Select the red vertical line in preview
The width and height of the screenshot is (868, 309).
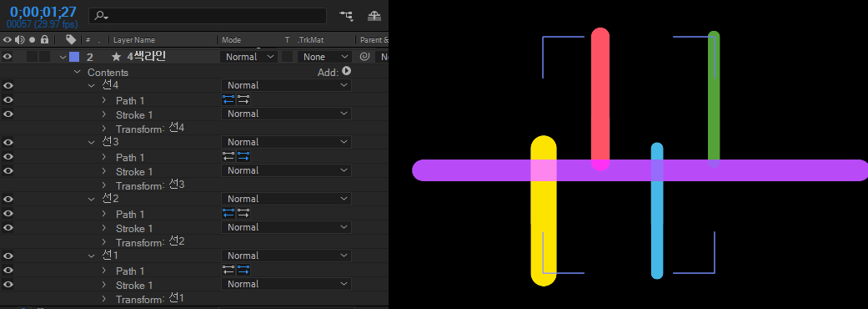(x=600, y=99)
